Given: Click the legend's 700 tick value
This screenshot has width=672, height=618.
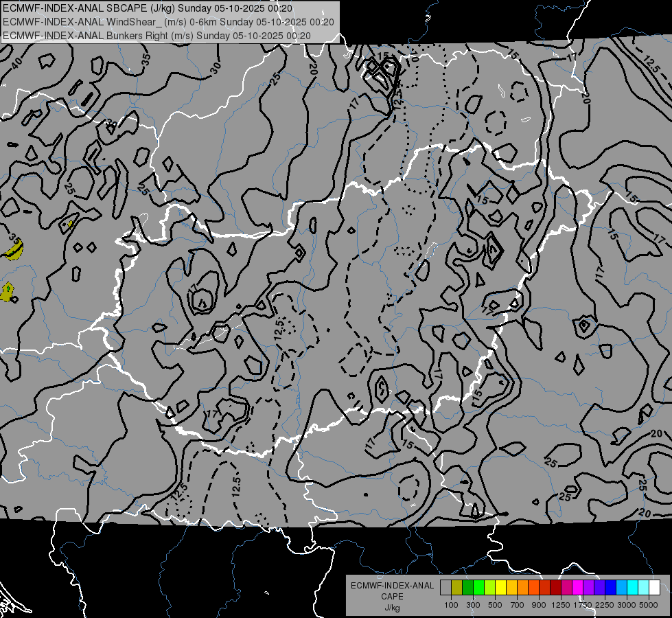Looking at the screenshot, I should (x=518, y=605).
